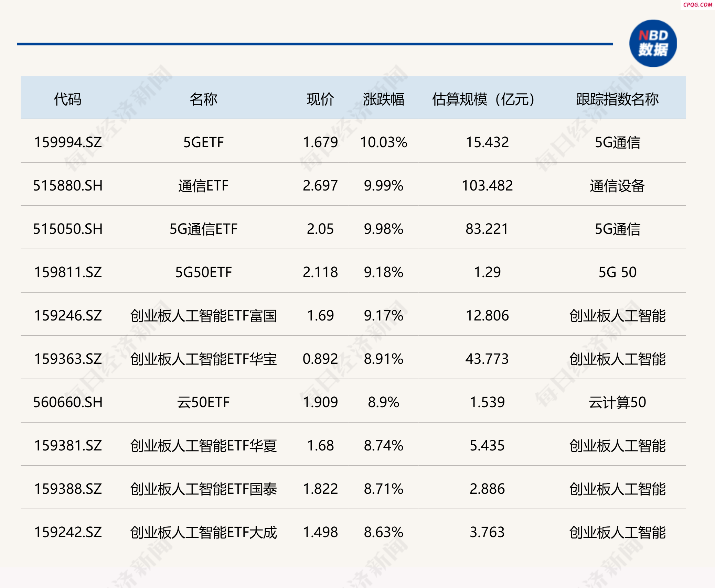The width and height of the screenshot is (715, 588).
Task: Select code 159363.SZ
Action: (68, 359)
